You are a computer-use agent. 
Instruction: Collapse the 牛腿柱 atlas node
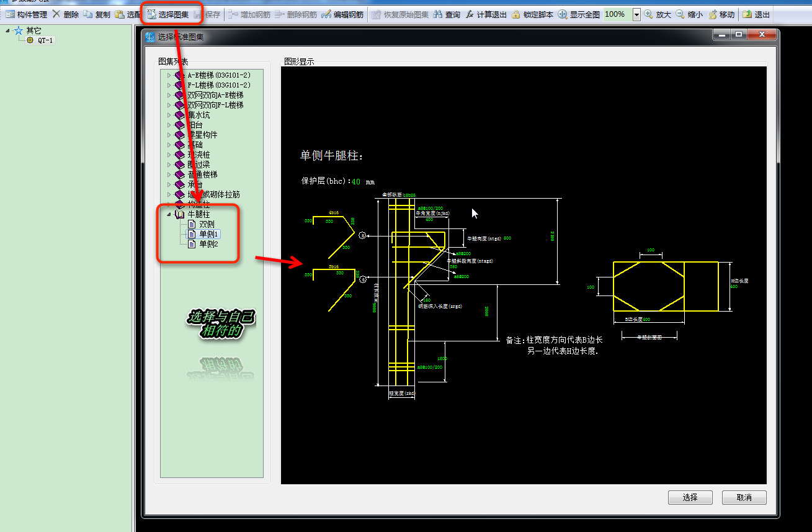tap(168, 214)
